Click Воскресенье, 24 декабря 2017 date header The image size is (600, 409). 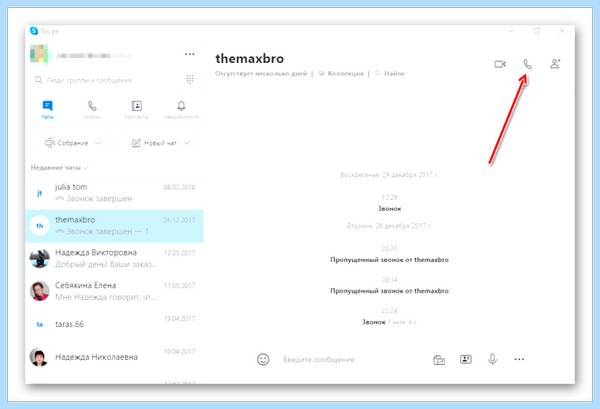tap(390, 174)
